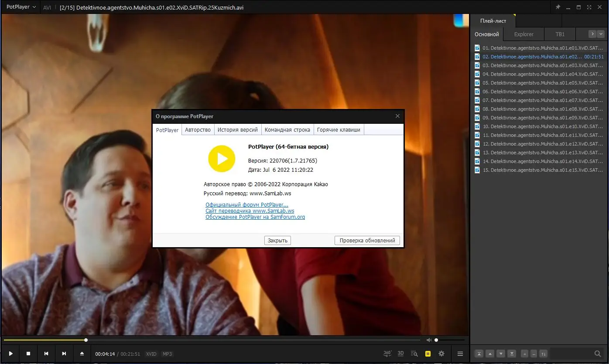This screenshot has height=364, width=609.
Task: Select playlist item 04 s01.e04
Action: point(539,74)
